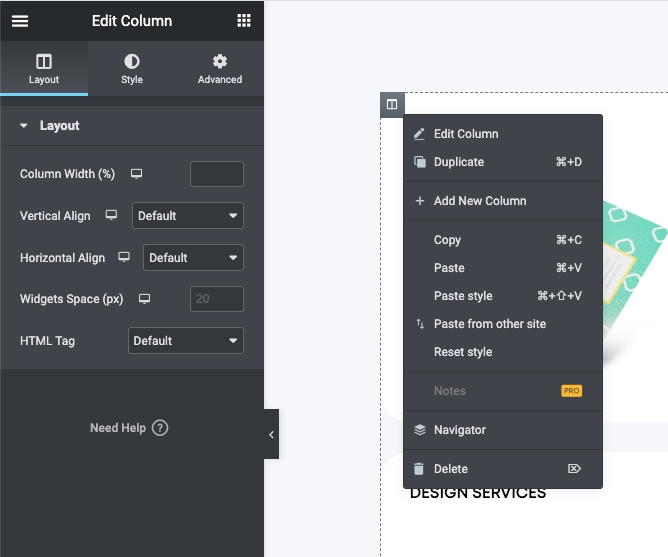Open the Vertical Align dropdown
The image size is (668, 557).
pos(188,216)
